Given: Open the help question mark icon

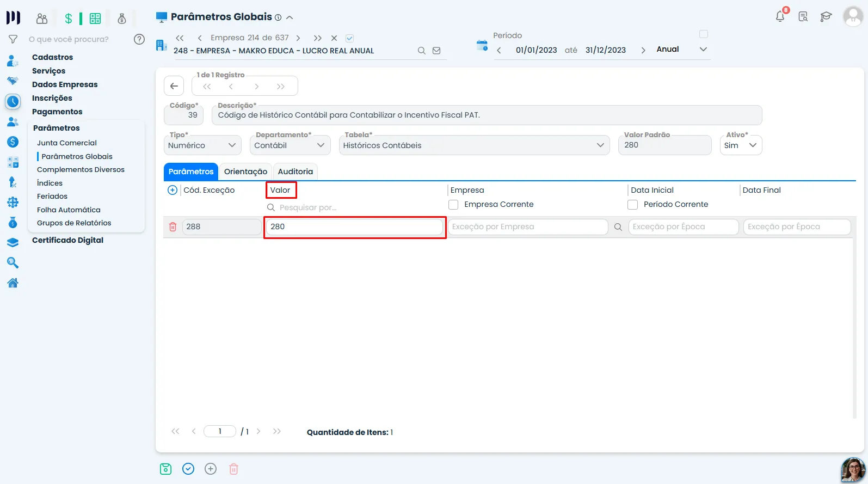Looking at the screenshot, I should (139, 39).
